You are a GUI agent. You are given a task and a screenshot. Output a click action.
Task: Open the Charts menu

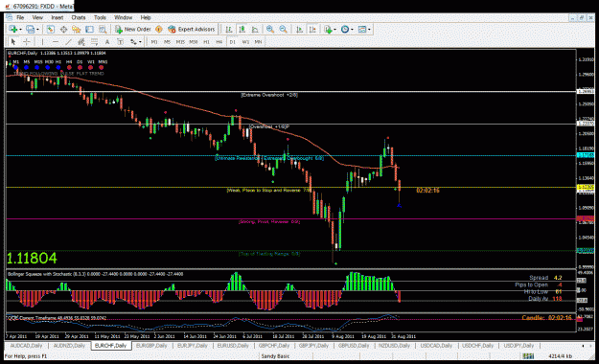coord(79,17)
